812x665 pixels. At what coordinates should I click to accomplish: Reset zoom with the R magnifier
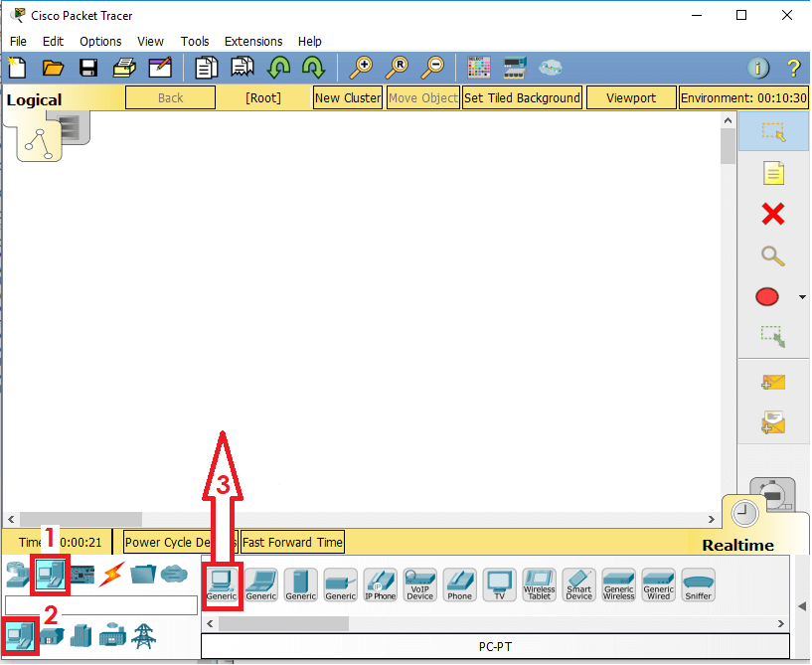pos(398,68)
